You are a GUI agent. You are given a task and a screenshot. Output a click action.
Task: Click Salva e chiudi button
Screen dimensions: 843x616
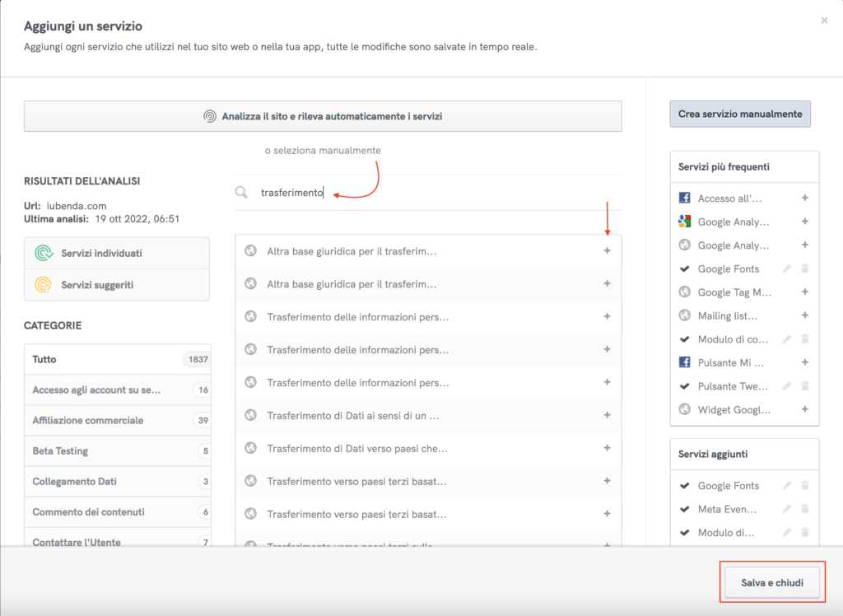[771, 583]
